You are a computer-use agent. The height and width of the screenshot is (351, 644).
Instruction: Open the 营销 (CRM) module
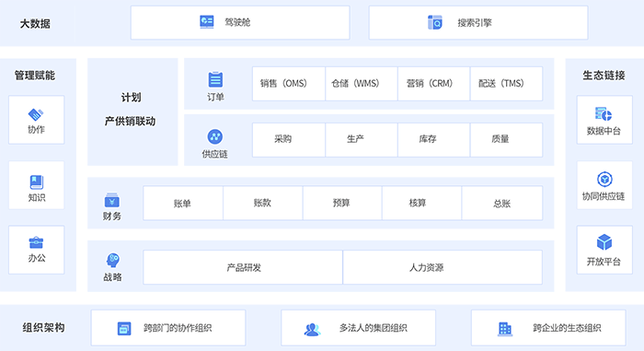pos(433,84)
